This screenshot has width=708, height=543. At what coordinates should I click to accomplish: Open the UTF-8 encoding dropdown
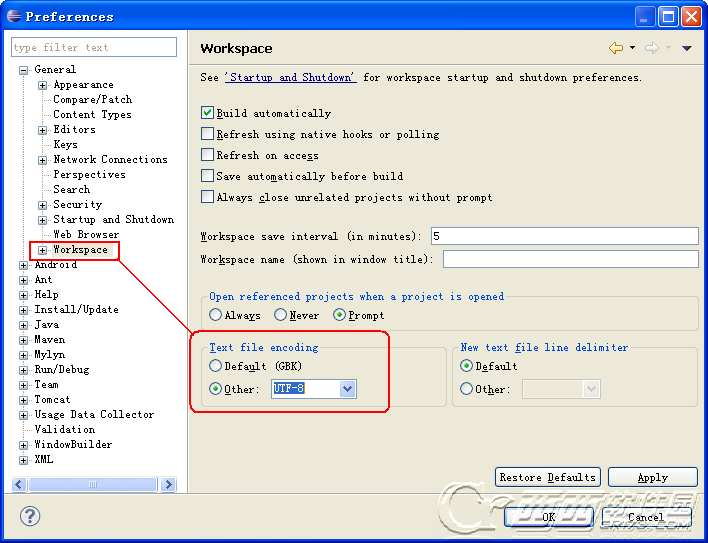pos(347,389)
